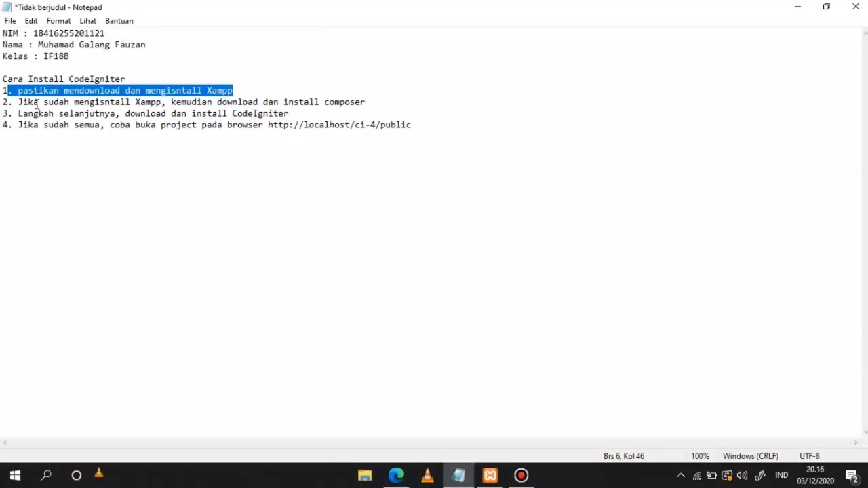Open the Wi-Fi network tray icon

[696, 475]
